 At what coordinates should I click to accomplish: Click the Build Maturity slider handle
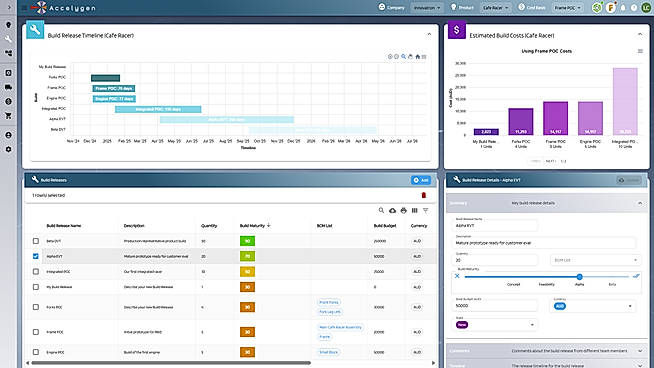579,277
